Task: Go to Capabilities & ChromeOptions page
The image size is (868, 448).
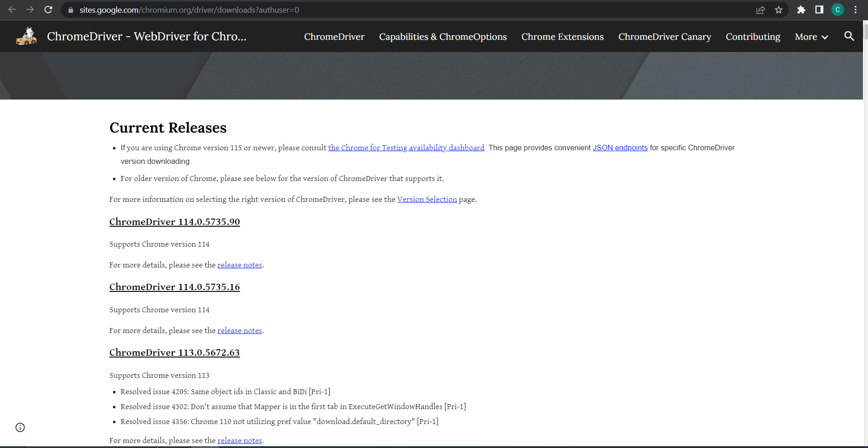Action: coord(442,37)
